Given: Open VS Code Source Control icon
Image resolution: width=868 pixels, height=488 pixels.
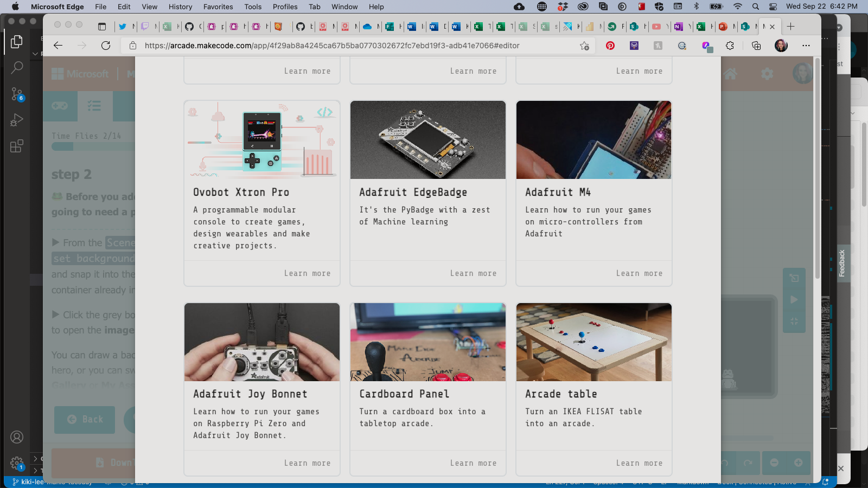Looking at the screenshot, I should [x=17, y=94].
